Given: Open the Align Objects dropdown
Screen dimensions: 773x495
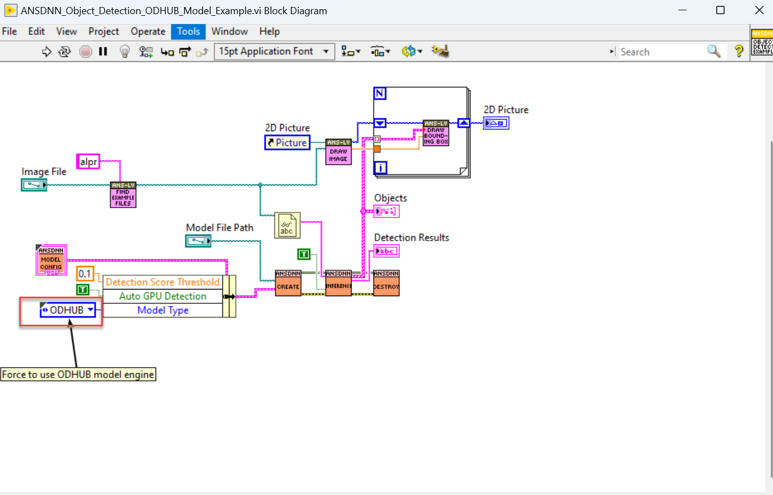Looking at the screenshot, I should [350, 52].
